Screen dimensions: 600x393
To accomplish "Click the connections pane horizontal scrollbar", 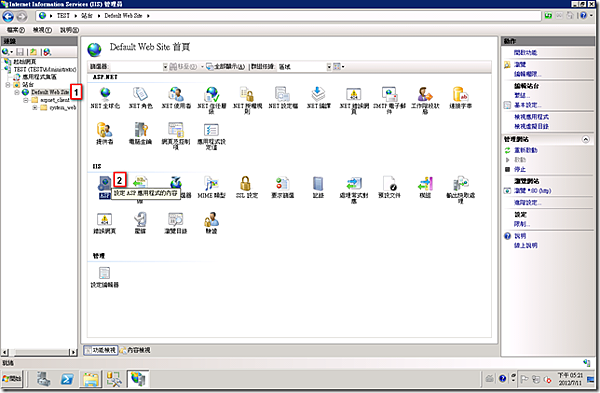I will tap(39, 352).
